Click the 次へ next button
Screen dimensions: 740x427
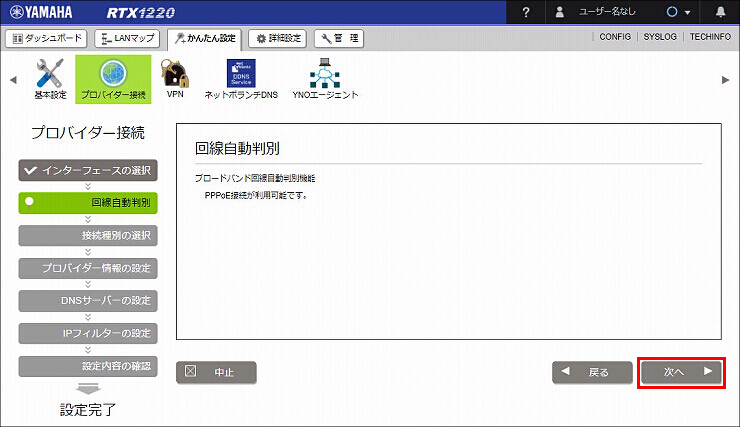coord(681,372)
